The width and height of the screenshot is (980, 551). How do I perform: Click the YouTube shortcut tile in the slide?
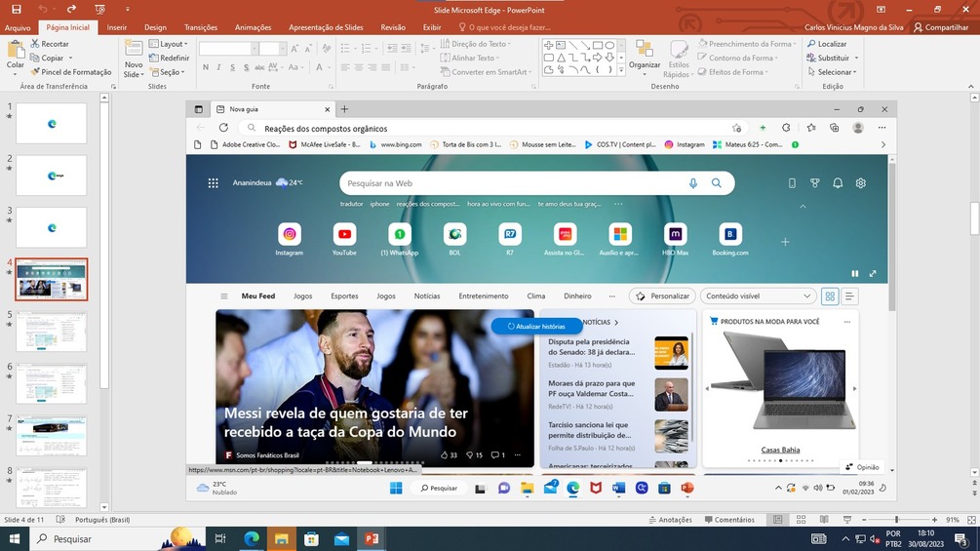pos(344,239)
